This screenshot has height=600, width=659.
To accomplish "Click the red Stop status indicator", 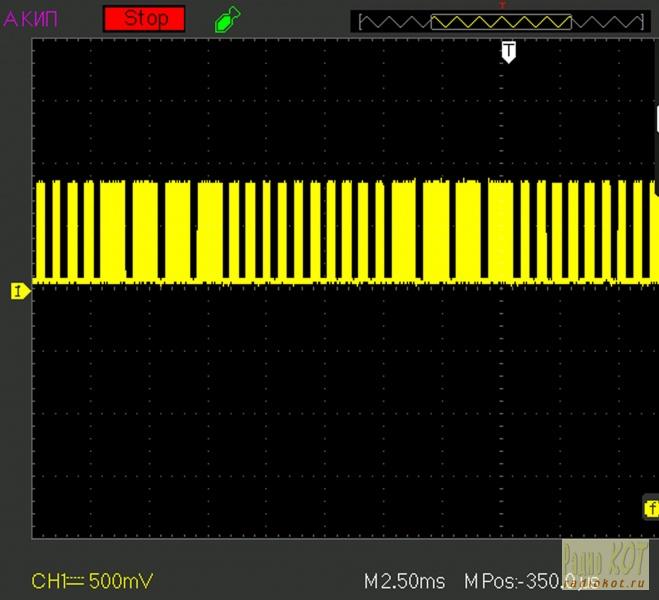I will coord(145,18).
